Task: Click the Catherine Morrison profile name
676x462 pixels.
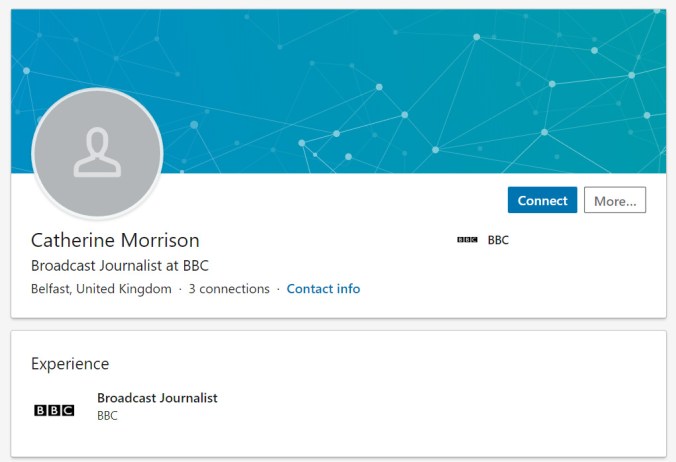Action: point(115,240)
